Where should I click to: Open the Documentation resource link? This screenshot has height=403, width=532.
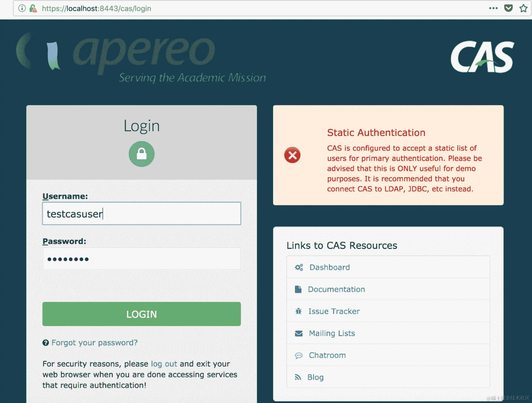point(336,289)
